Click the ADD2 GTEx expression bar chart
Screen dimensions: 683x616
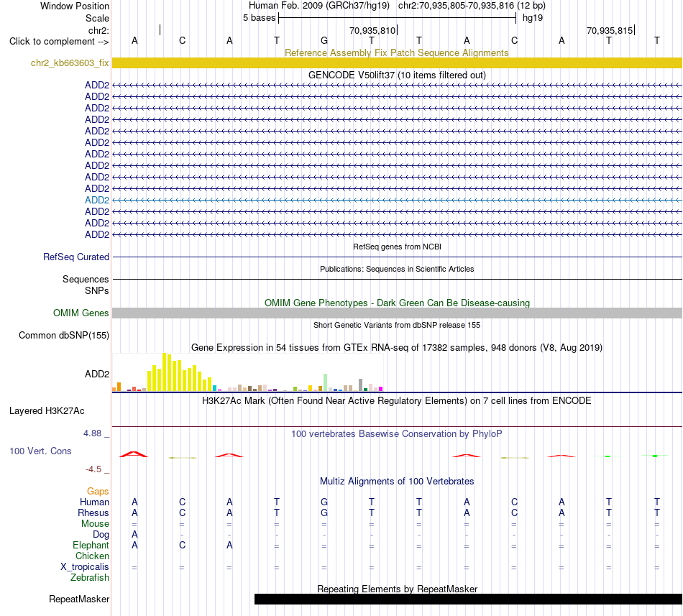click(x=247, y=372)
